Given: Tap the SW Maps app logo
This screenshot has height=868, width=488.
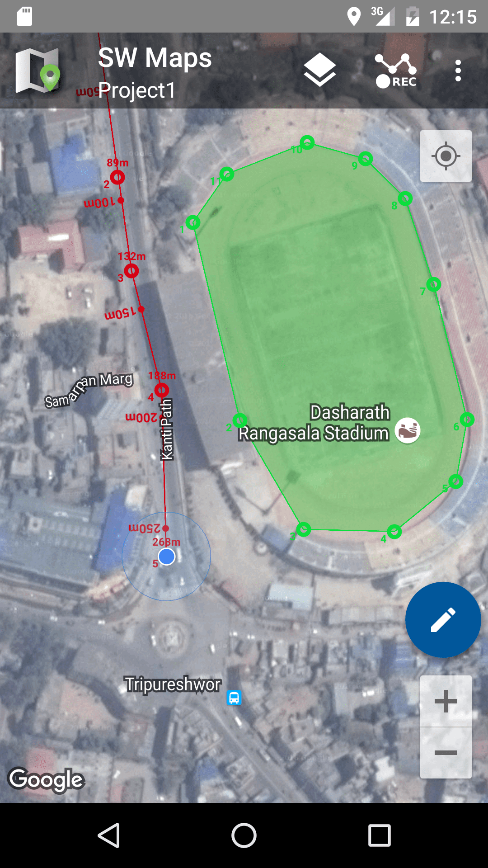Looking at the screenshot, I should coord(38,71).
